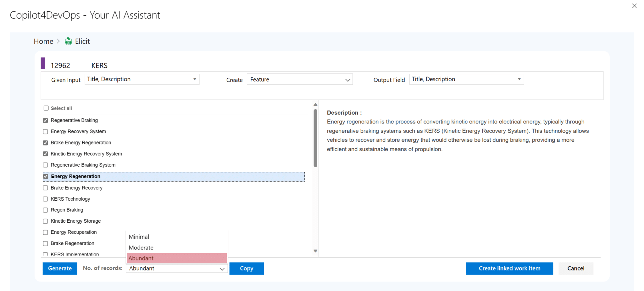644x291 pixels.
Task: Uncheck Kinetic Energy Recovery System
Action: [x=45, y=154]
